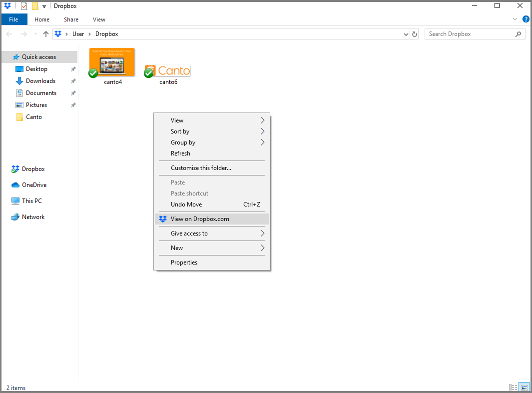Choose Undo Move from context menu
Image resolution: width=532 pixels, height=393 pixels.
pos(212,204)
